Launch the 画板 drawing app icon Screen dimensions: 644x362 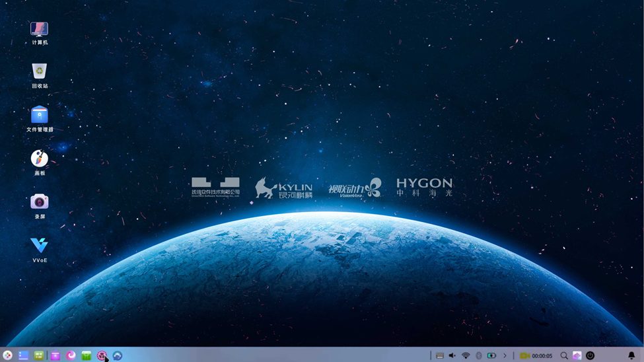[x=39, y=159]
